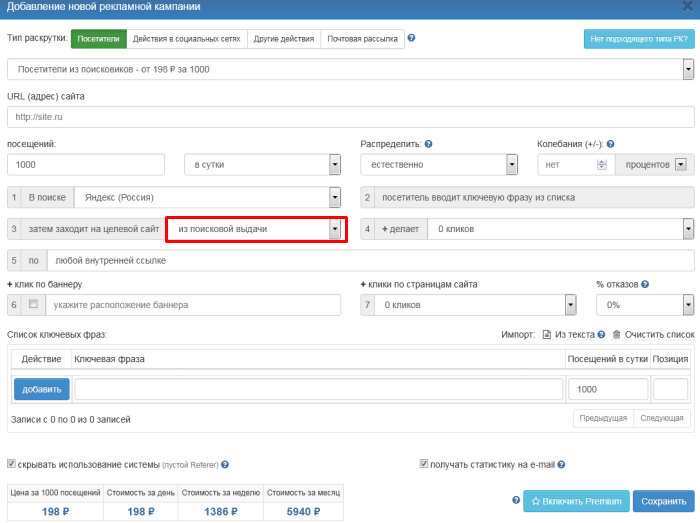Toggle the banner click checkbox

(x=32, y=304)
